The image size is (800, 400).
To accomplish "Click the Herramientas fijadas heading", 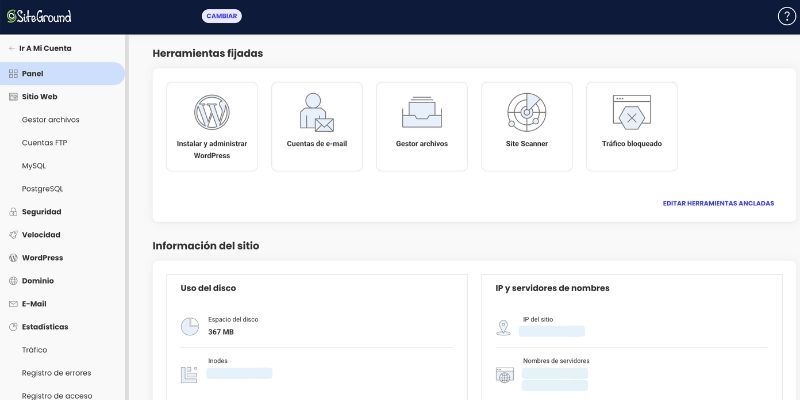I will 208,53.
